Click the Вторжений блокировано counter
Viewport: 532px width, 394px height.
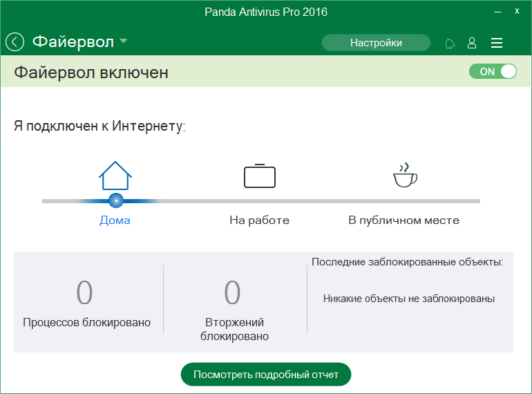coord(234,310)
